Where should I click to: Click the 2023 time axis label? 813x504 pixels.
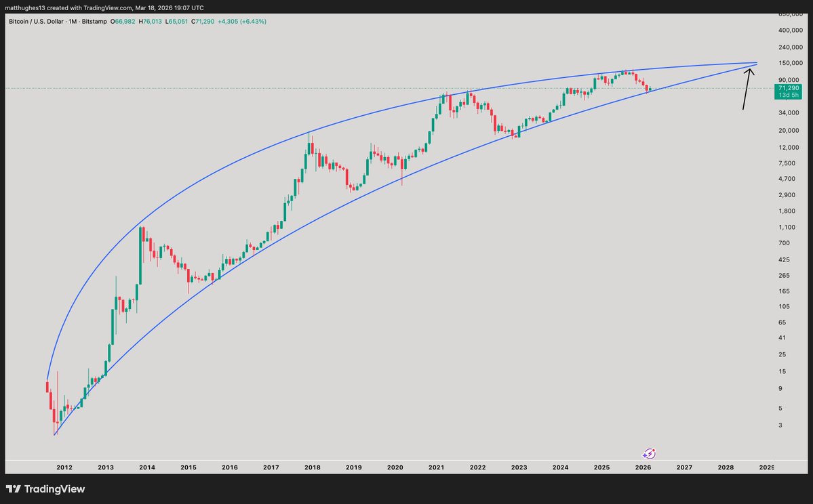(519, 467)
